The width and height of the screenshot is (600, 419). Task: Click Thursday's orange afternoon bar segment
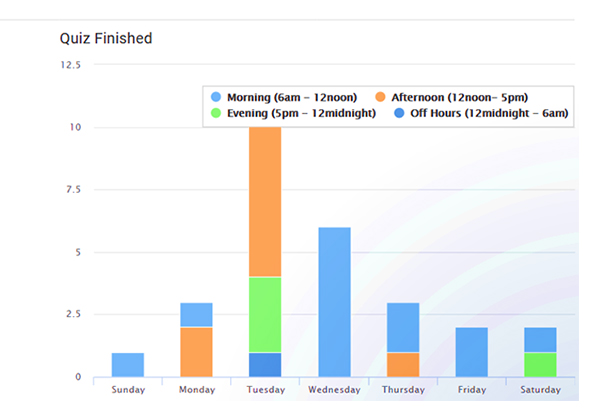click(403, 365)
